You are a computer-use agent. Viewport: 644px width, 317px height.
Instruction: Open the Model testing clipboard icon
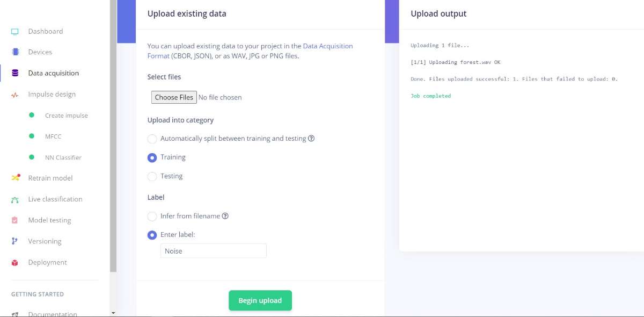tap(15, 220)
